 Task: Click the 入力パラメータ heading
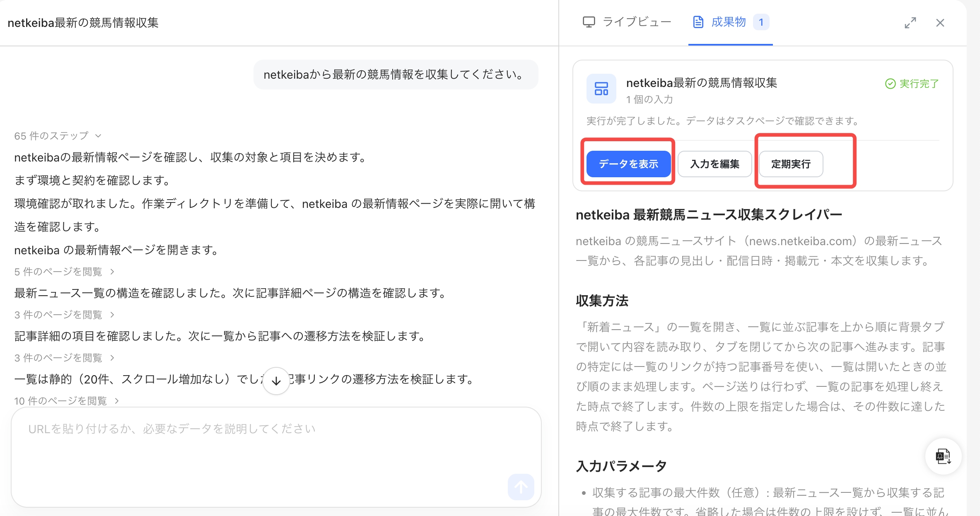pyautogui.click(x=621, y=466)
